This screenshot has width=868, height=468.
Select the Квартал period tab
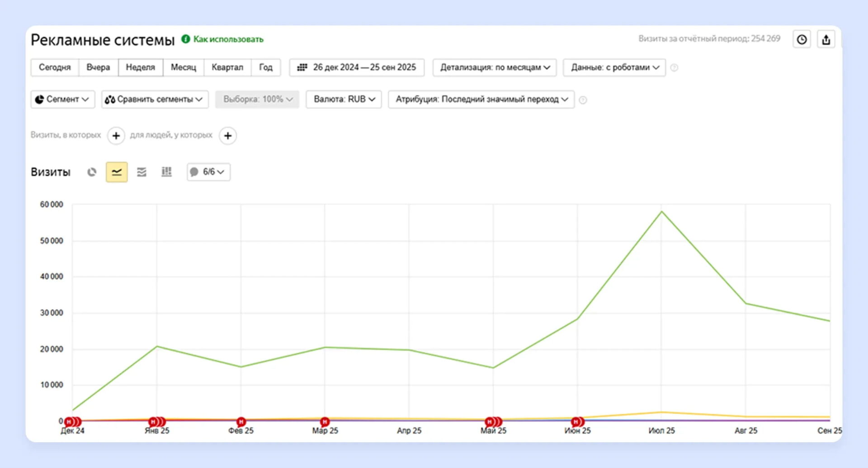[227, 67]
